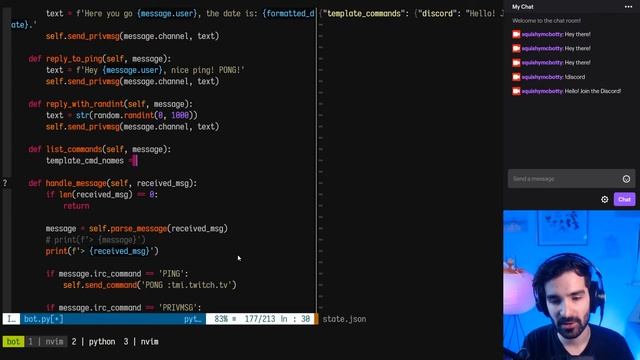Click the insert mode indicator in statusline
The width and height of the screenshot is (640, 360).
pos(11,319)
